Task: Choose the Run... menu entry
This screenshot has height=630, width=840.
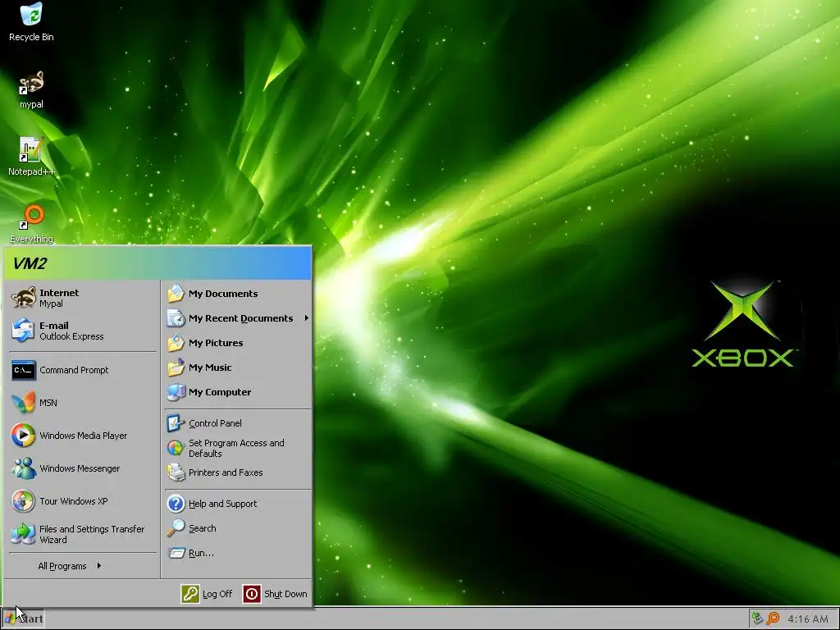Action: click(238, 553)
